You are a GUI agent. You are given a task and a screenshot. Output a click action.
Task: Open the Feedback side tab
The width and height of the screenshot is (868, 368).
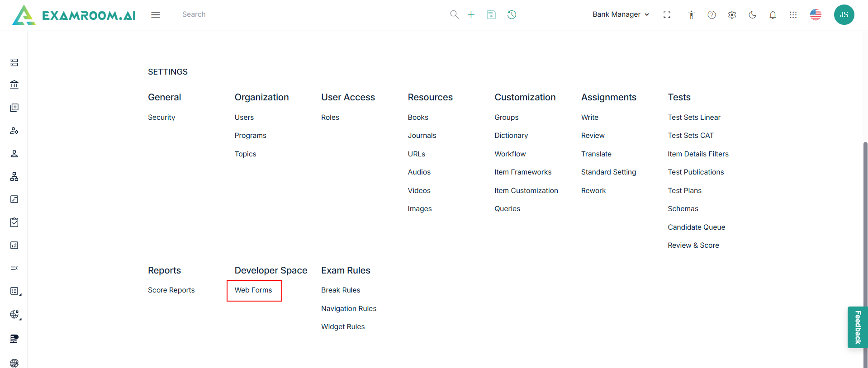[858, 327]
